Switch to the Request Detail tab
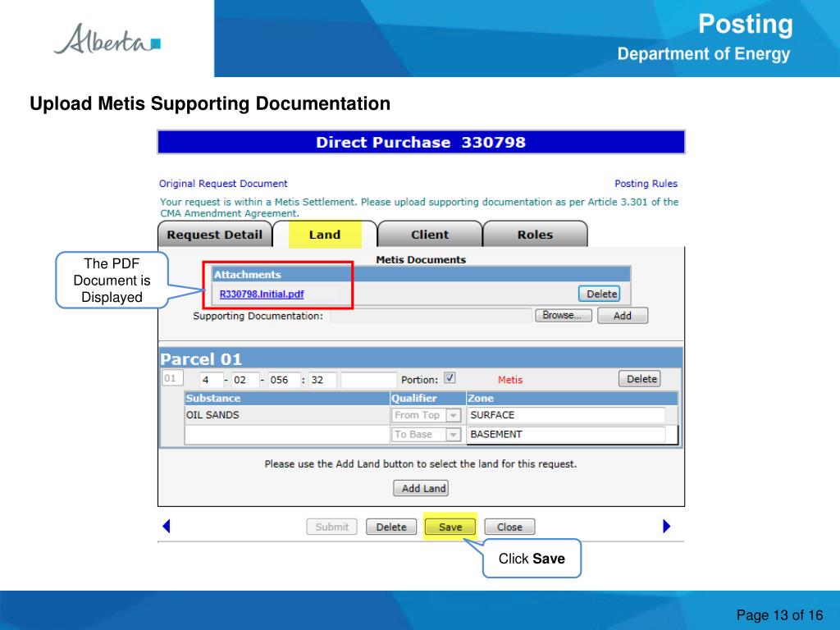Viewport: 840px width, 630px height. [x=214, y=235]
